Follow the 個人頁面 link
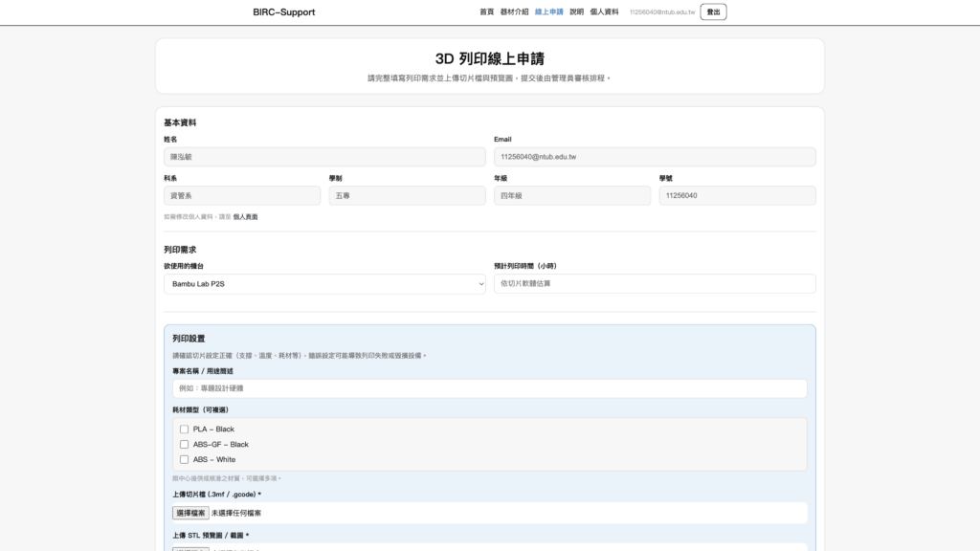The width and height of the screenshot is (980, 551). [x=245, y=217]
